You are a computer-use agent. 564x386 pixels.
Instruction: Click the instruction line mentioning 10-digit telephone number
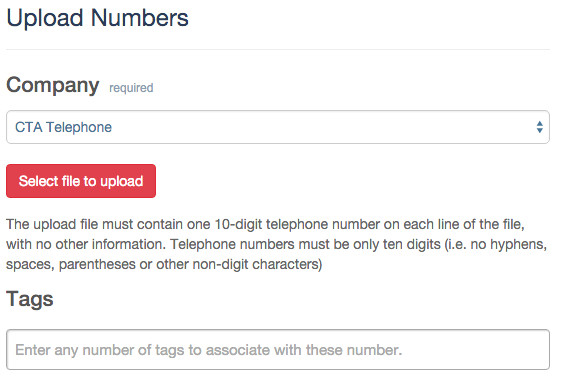click(265, 224)
